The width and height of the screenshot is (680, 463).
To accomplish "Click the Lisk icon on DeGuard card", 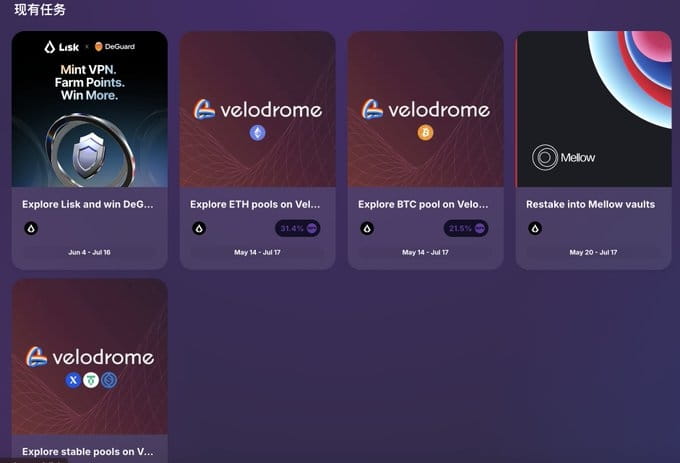I will tap(31, 228).
